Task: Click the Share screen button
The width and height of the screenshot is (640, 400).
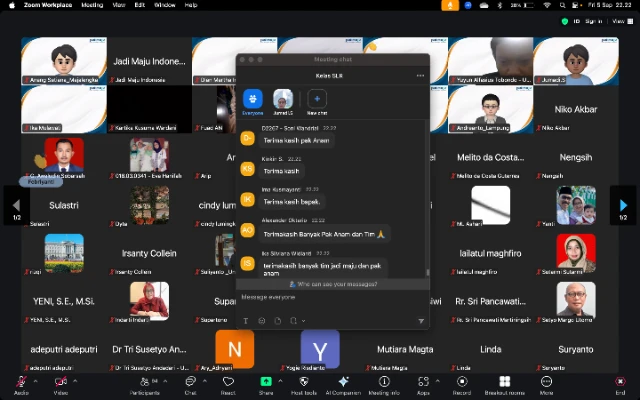Action: (266, 382)
